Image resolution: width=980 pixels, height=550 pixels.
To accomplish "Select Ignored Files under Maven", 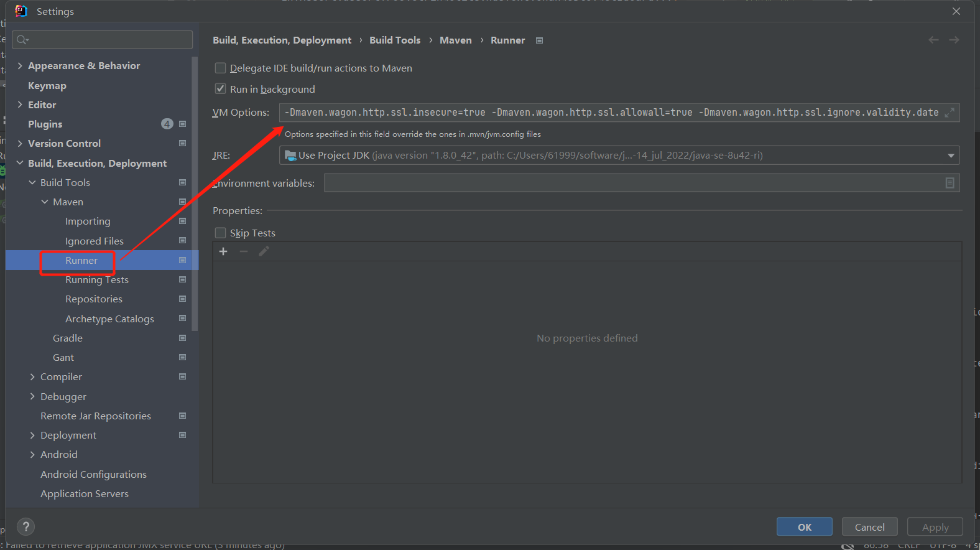I will tap(95, 241).
